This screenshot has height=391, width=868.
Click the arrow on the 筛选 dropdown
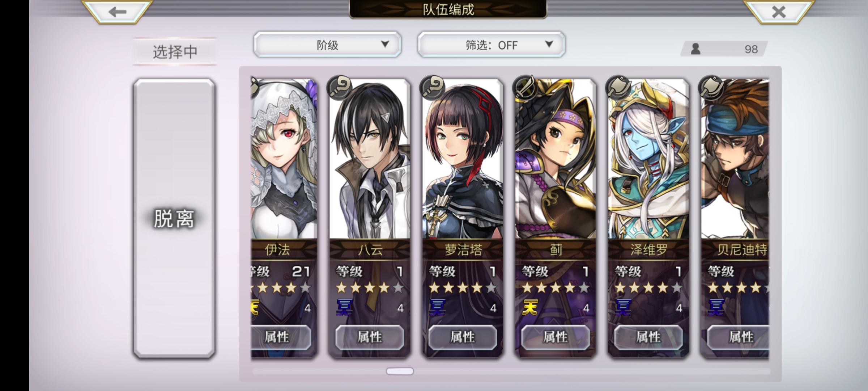(549, 44)
